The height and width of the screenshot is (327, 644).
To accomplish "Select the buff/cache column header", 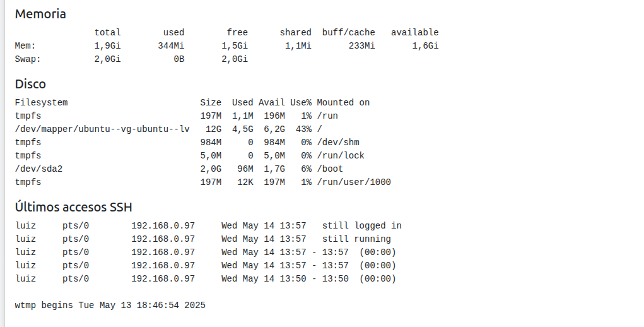I will point(348,32).
